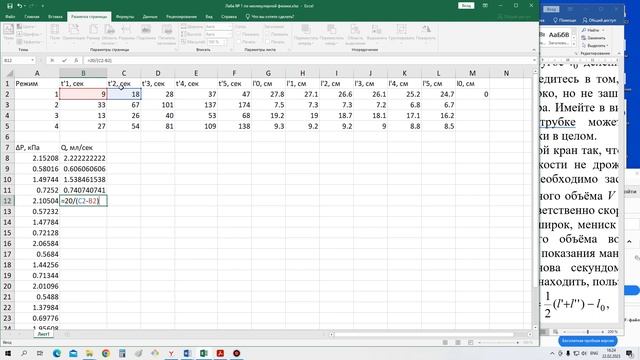640x360 pixels.
Task: Click the formula bar text =20/(C2-B2)
Action: pyautogui.click(x=99, y=60)
